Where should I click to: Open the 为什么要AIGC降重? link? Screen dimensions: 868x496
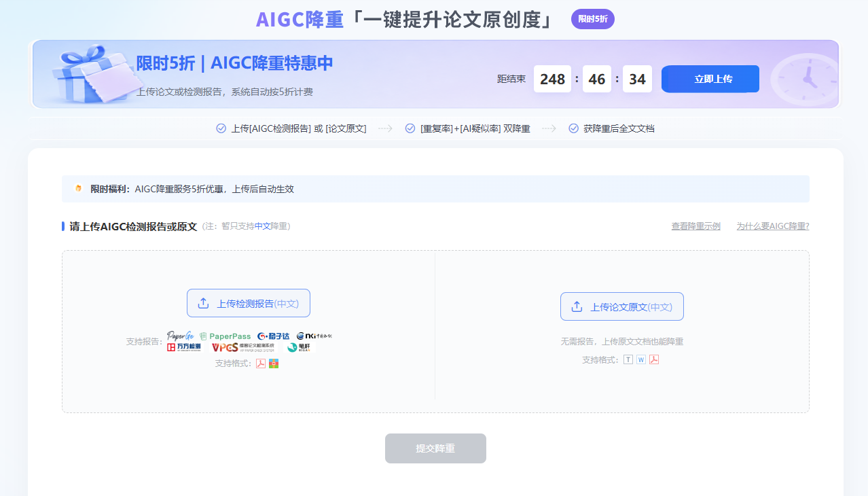click(x=773, y=226)
